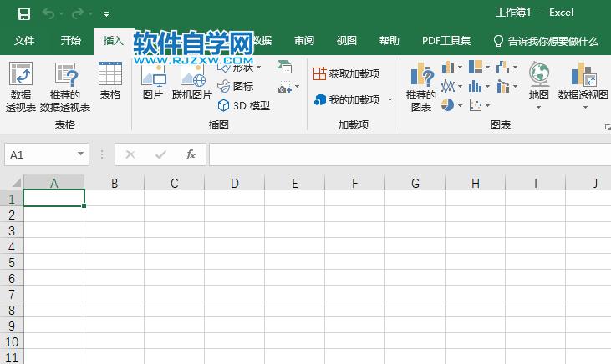
Task: Click the column or bar chart icon
Action: click(x=448, y=68)
